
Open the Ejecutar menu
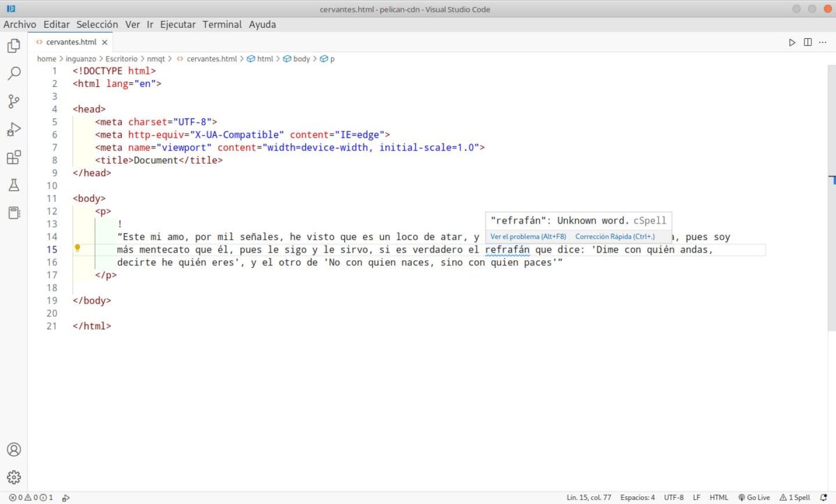tap(178, 24)
